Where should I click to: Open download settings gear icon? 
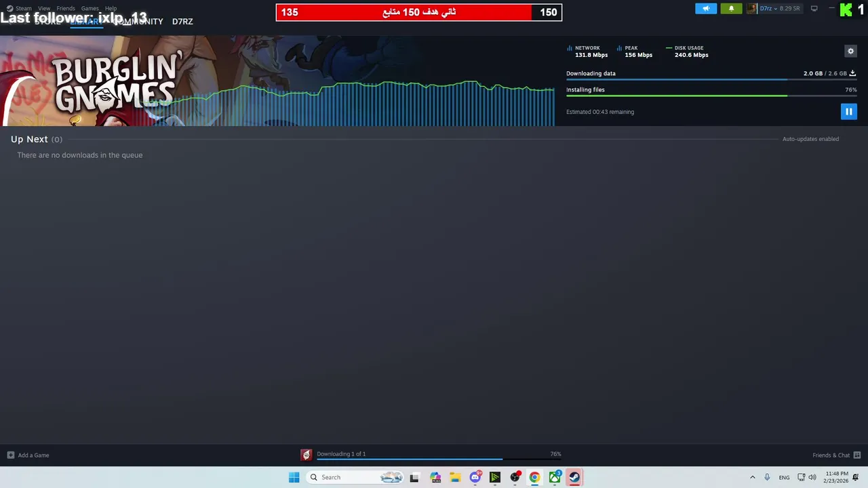(850, 51)
